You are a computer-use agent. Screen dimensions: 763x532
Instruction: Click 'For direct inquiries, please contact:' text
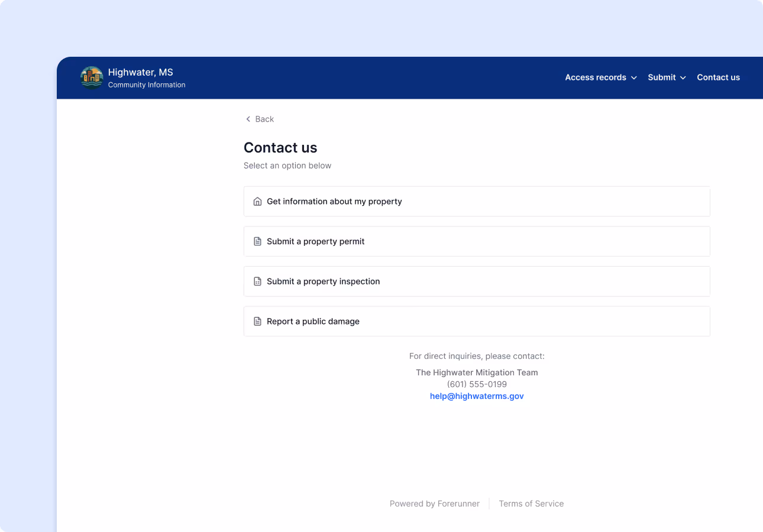click(477, 356)
